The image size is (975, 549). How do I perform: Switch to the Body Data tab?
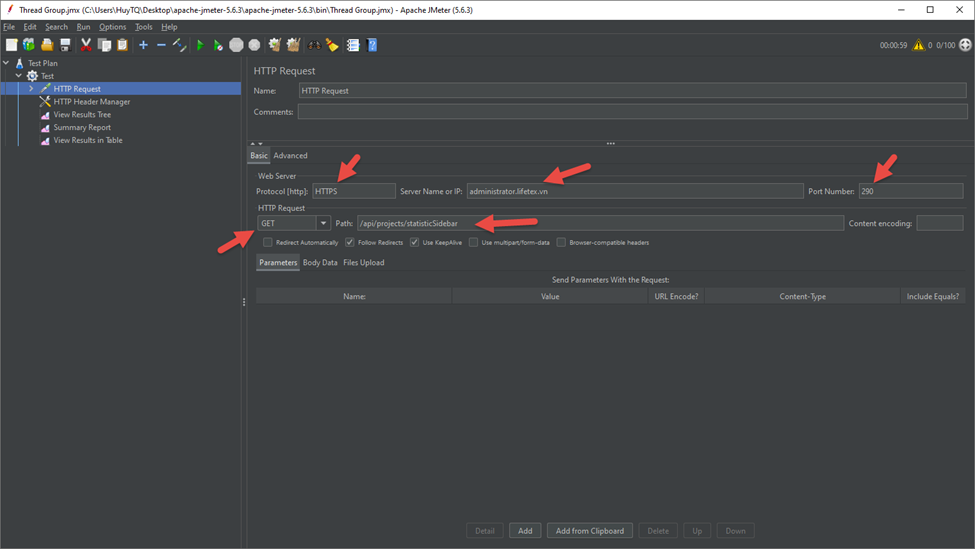pyautogui.click(x=320, y=263)
